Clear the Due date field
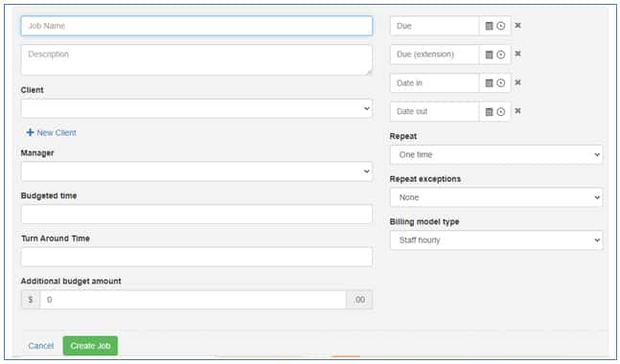This screenshot has width=620, height=364. click(x=517, y=25)
